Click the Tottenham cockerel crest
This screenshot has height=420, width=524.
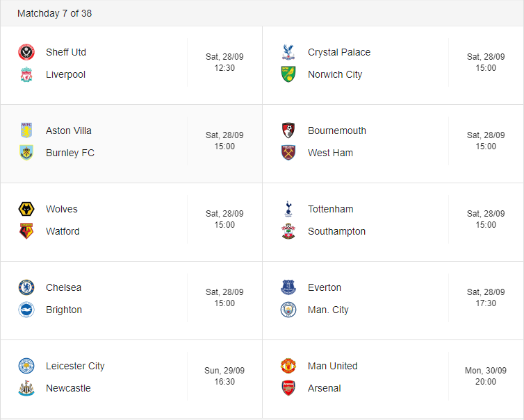[288, 209]
